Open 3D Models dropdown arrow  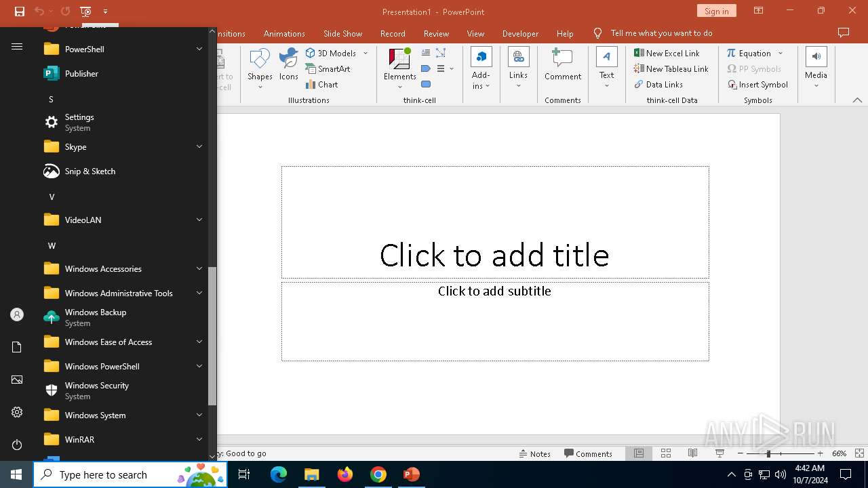point(366,53)
